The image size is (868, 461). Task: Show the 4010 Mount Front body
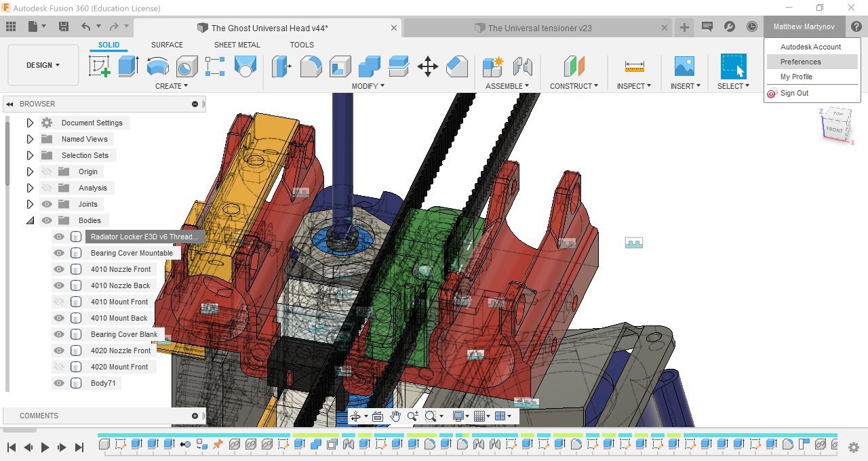point(59,302)
